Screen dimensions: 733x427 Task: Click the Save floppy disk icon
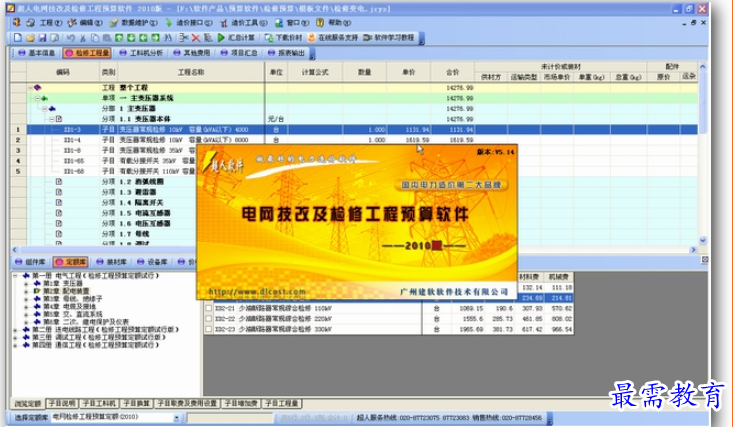point(43,37)
